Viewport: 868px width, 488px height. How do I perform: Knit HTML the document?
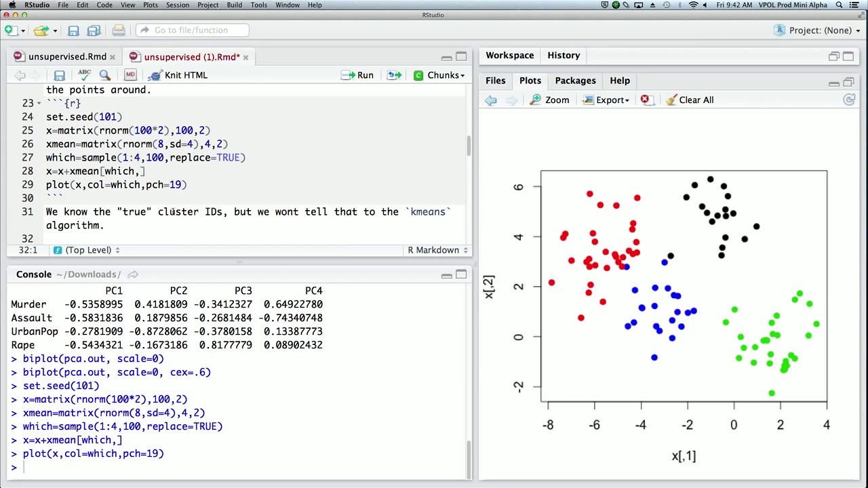pos(178,75)
